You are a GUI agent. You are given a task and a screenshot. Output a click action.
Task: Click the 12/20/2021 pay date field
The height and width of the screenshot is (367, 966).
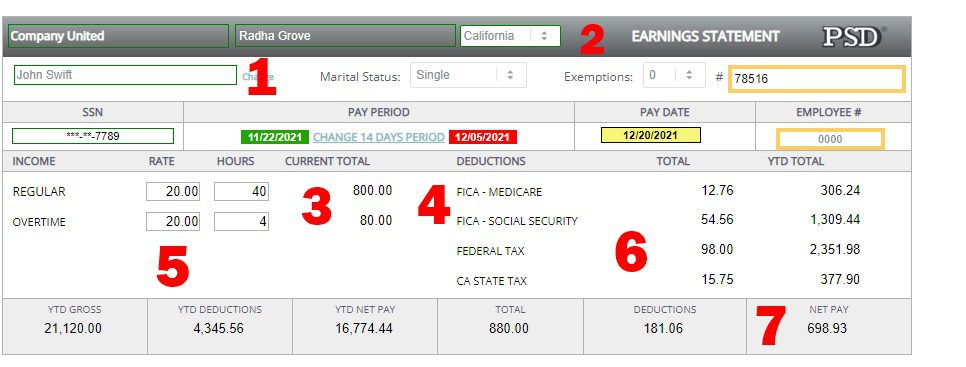(651, 135)
